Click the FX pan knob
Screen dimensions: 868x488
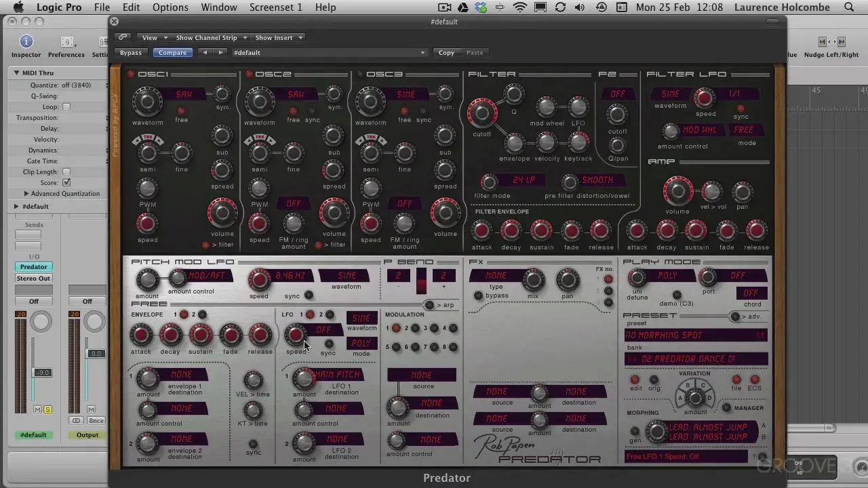(567, 279)
